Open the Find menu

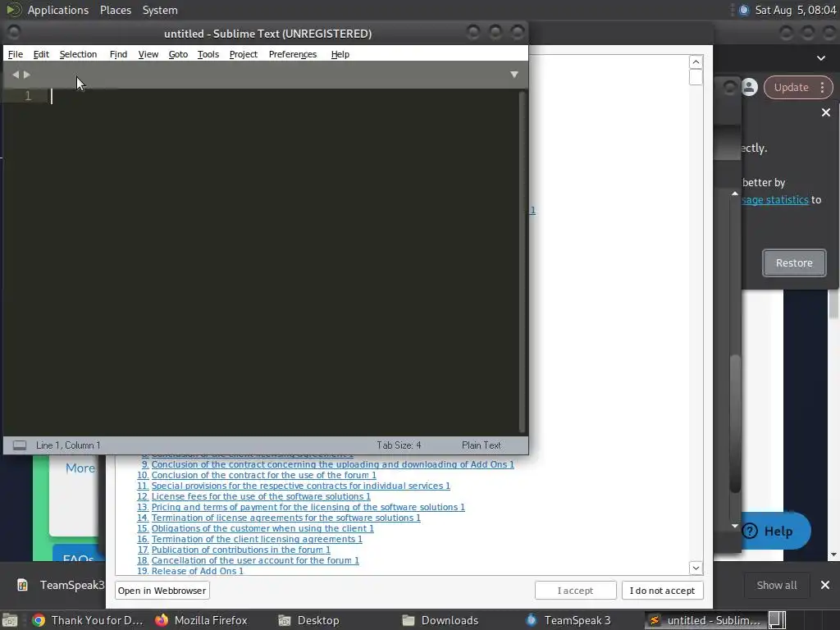click(118, 54)
